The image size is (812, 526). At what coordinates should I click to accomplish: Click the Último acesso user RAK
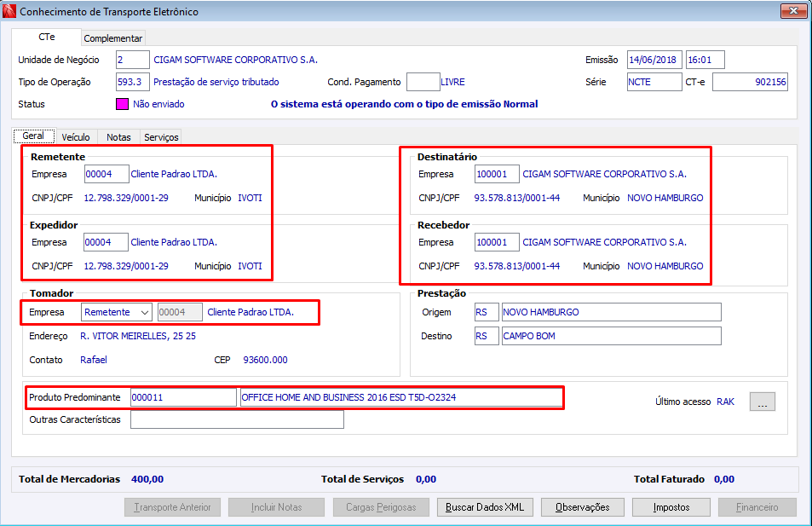click(726, 402)
